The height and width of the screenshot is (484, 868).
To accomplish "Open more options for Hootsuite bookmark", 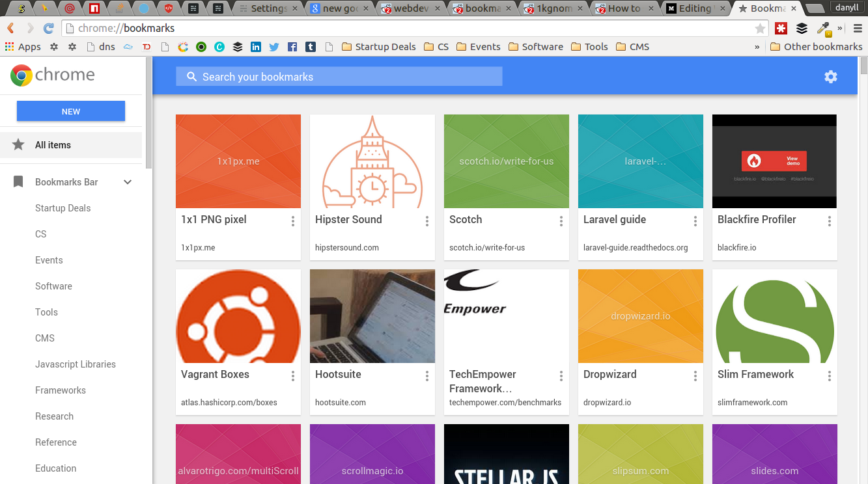I will point(427,376).
